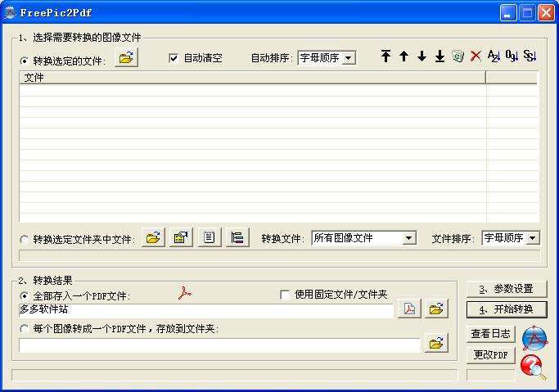Screen dimensions: 559x392
Task: Open the file browser next to 转换选定的文件
Action: pos(126,57)
